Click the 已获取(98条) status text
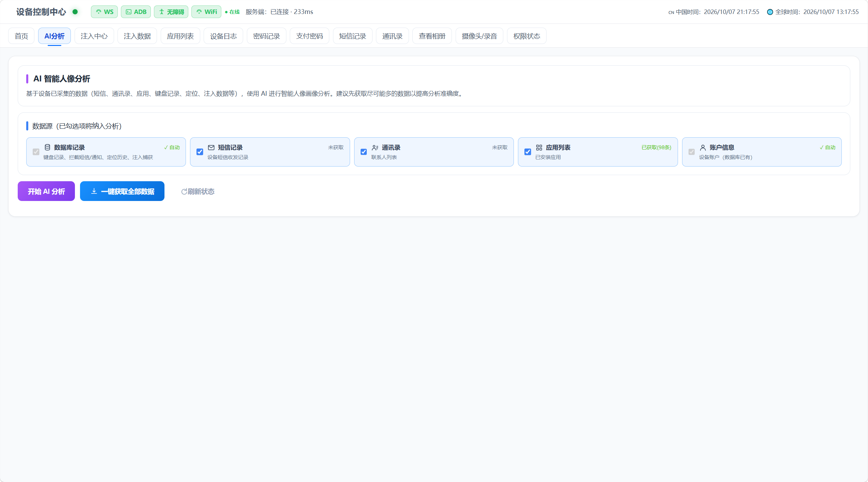This screenshot has height=482, width=868. (656, 147)
